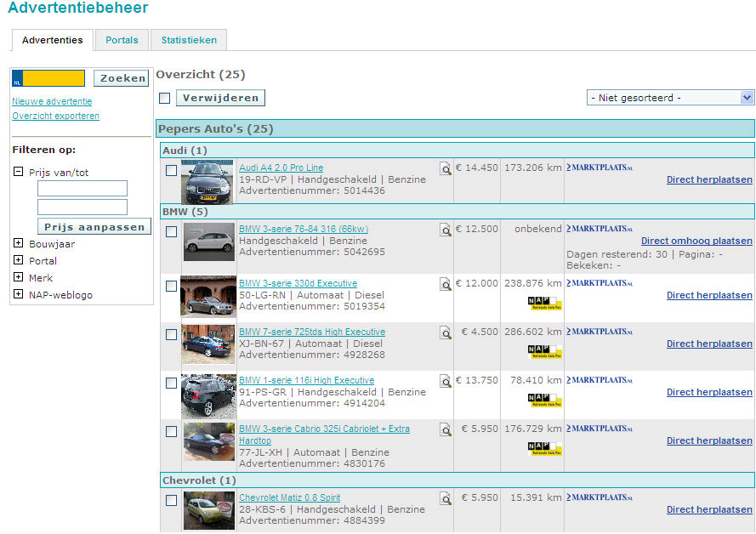Click Direct omhoog plaatsen link
The image size is (756, 534).
tap(696, 241)
